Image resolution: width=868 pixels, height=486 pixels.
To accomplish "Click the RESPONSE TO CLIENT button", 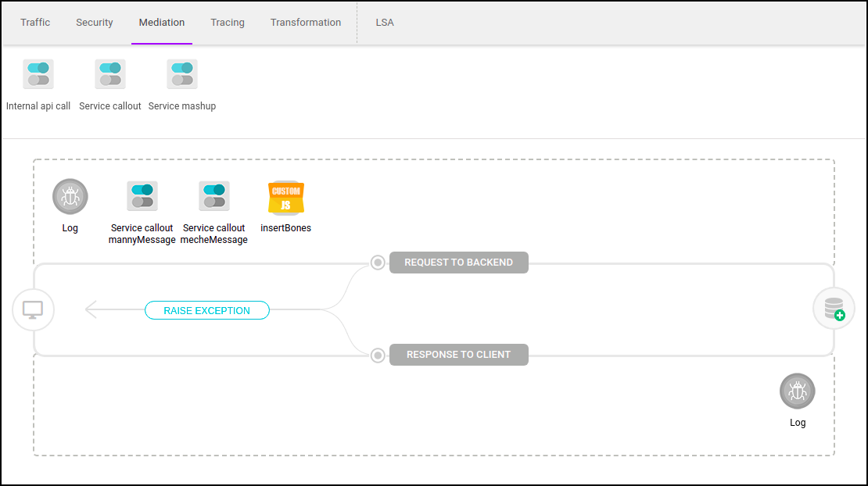I will click(x=458, y=355).
